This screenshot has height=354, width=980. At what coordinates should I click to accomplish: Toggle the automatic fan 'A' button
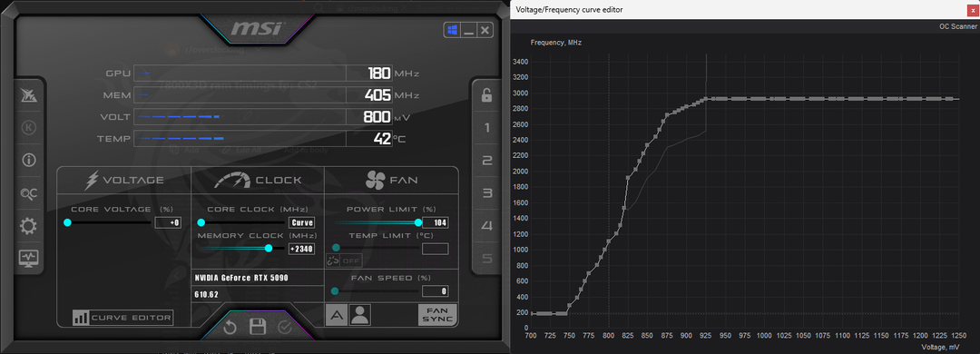(337, 315)
